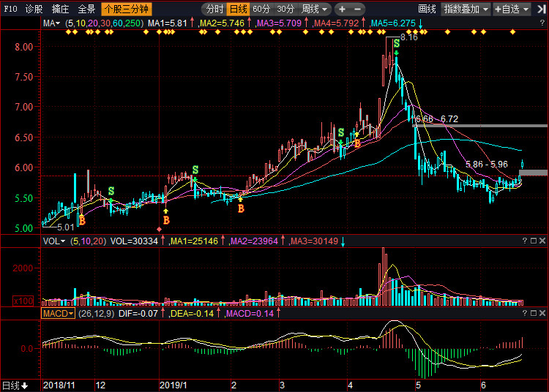This screenshot has width=549, height=392.
Task: Open the 周线 period dropdown
Action: click(x=315, y=10)
